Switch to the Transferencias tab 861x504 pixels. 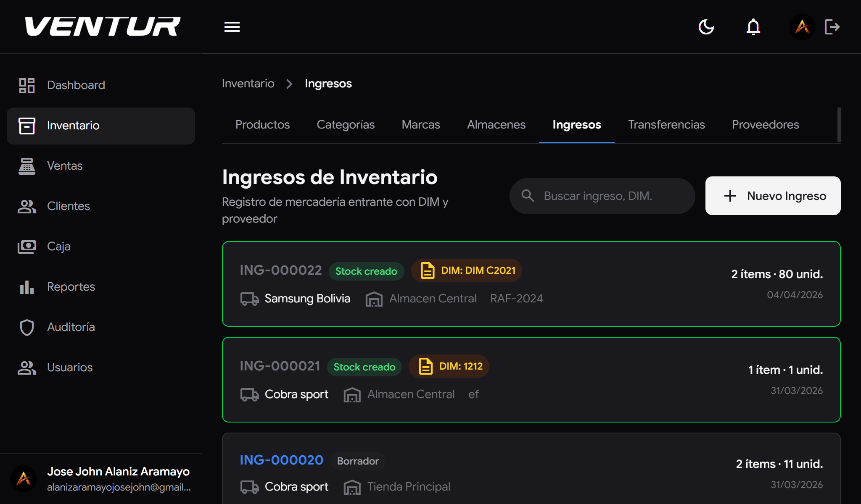pyautogui.click(x=666, y=124)
